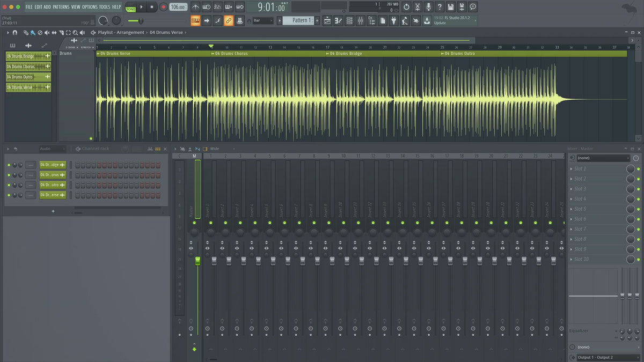Click the Master track volume fader
The width and height of the screenshot is (644, 362).
197,260
